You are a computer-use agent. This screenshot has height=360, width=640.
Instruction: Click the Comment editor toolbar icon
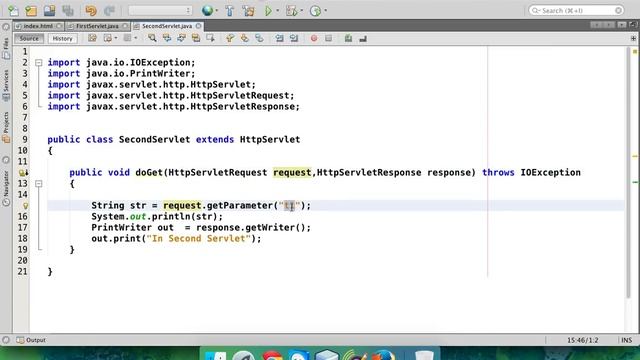click(x=348, y=38)
